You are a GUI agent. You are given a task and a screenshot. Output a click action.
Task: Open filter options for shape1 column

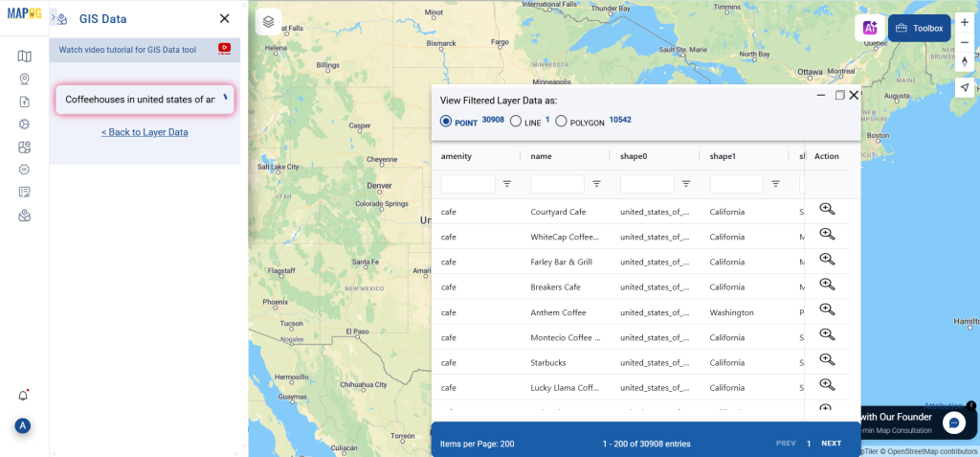[x=775, y=183]
